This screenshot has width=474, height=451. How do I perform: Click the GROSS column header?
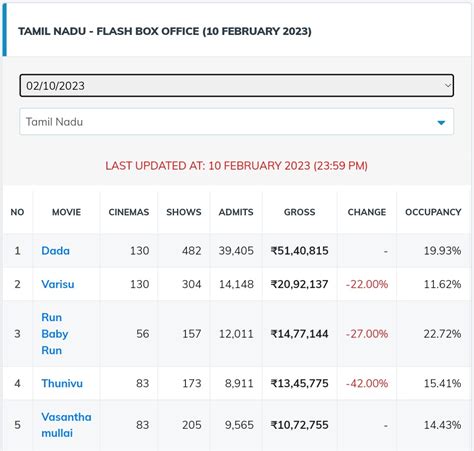299,212
